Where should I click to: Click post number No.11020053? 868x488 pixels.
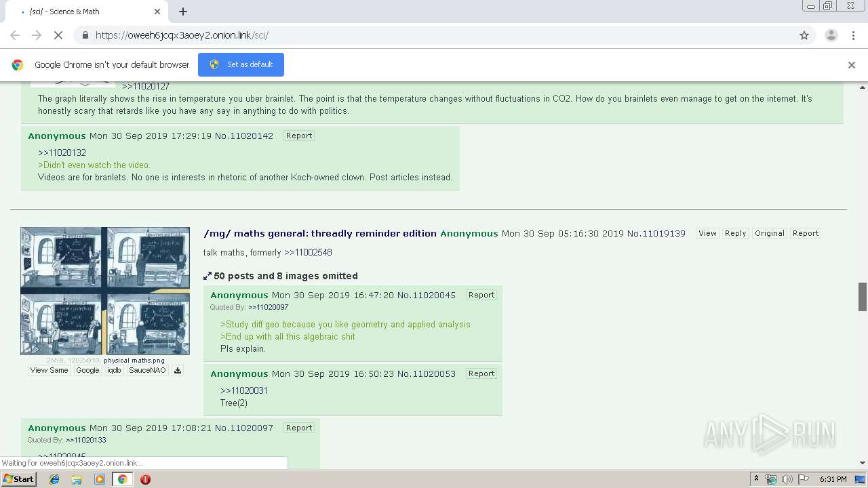point(427,373)
